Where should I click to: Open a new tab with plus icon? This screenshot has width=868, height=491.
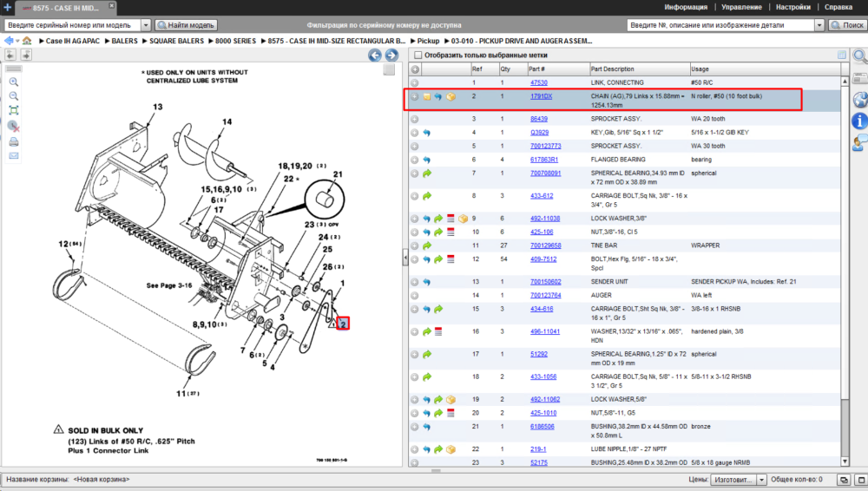[7, 7]
